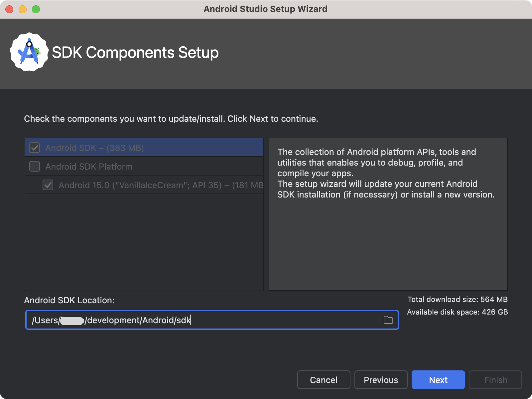This screenshot has height=399, width=532.
Task: Click the instruction text above component list
Action: [x=171, y=119]
